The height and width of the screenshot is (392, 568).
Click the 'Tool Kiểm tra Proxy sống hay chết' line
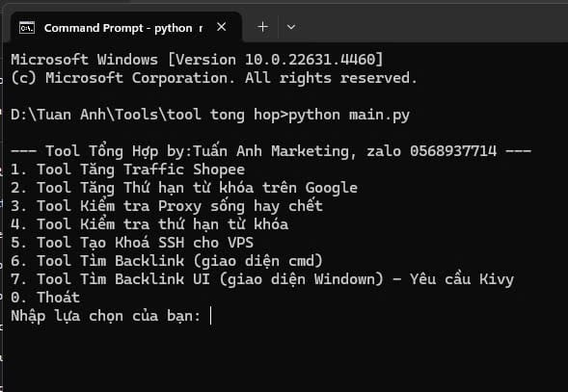click(167, 206)
